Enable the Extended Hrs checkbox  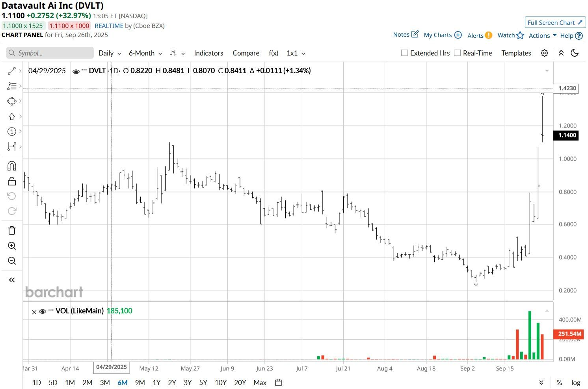point(404,53)
